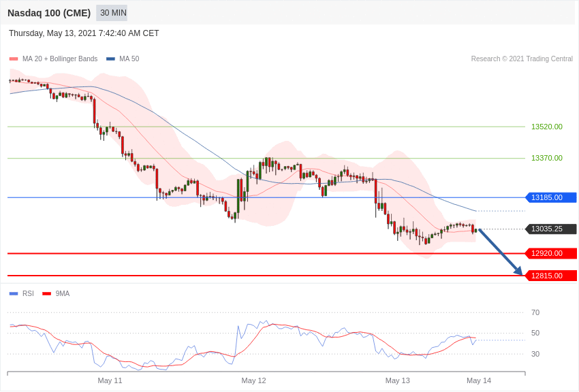579x392 pixels.
Task: Click the blue downward arrow head
Action: tap(518, 271)
